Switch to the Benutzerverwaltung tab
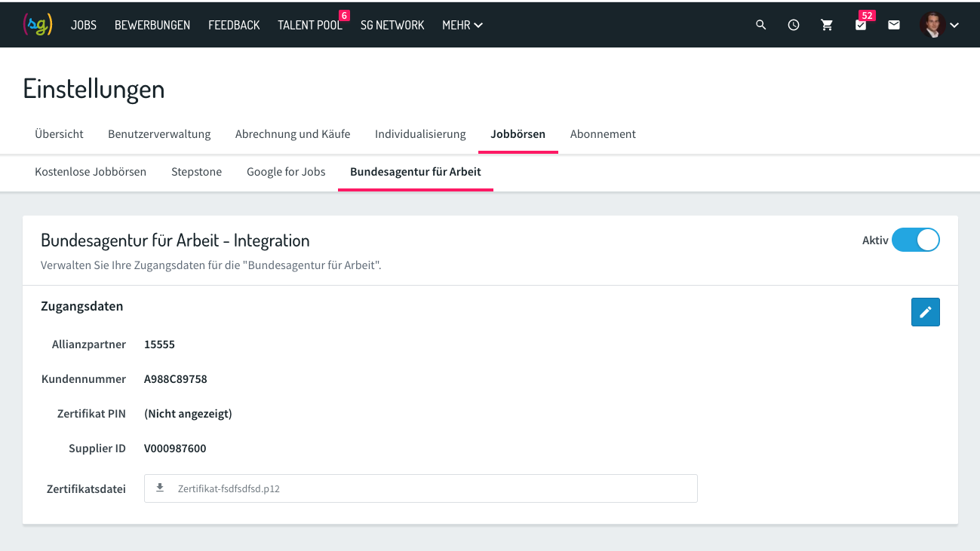This screenshot has height=551, width=980. point(159,134)
